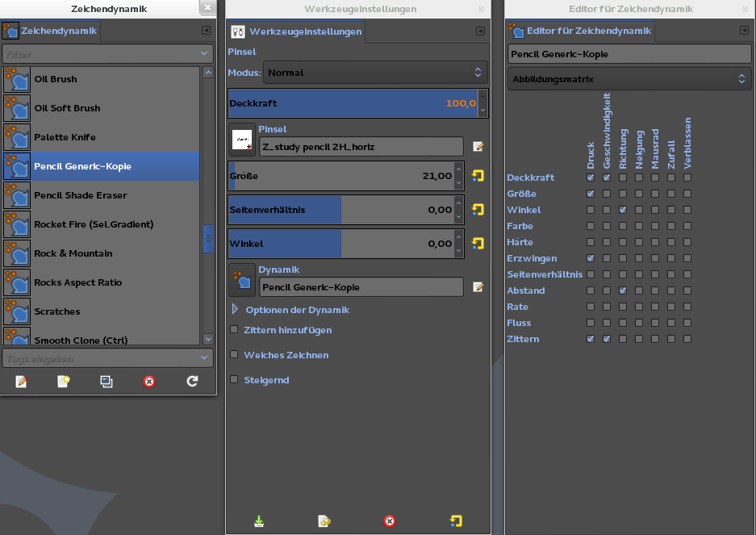Click the scroll up arrow of dynamics list
The height and width of the screenshot is (535, 756).
tap(208, 73)
